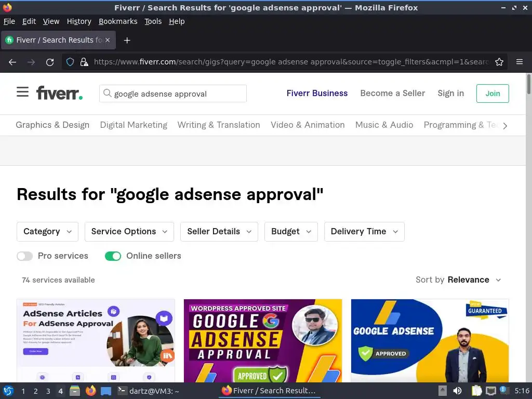This screenshot has width=532, height=399.
Task: Click the site security padlock icon
Action: pyautogui.click(x=84, y=62)
